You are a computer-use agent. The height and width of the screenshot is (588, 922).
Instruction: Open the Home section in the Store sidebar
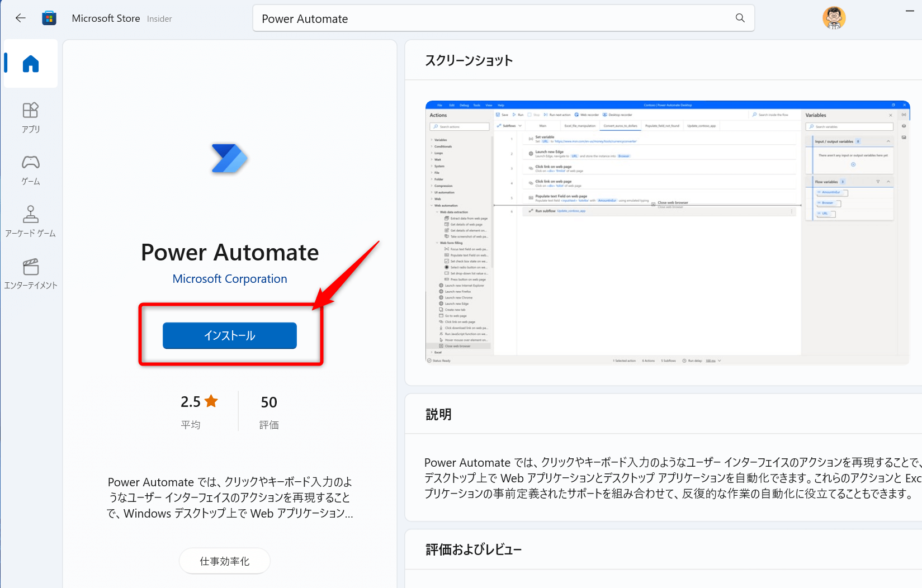tap(30, 64)
